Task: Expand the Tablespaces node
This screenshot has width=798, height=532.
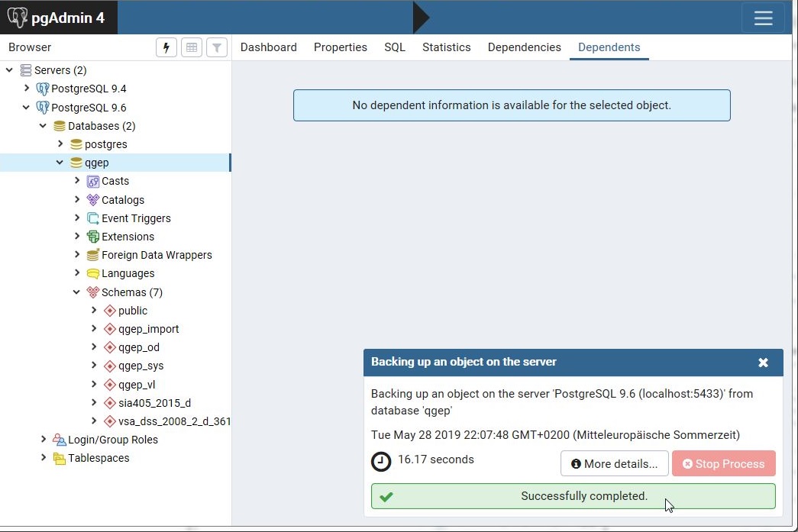Action: coord(44,457)
